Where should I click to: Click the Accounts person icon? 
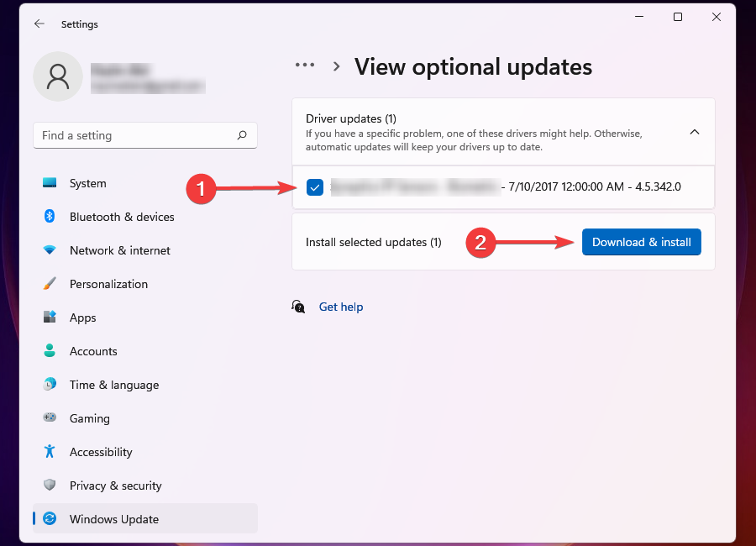coord(50,350)
